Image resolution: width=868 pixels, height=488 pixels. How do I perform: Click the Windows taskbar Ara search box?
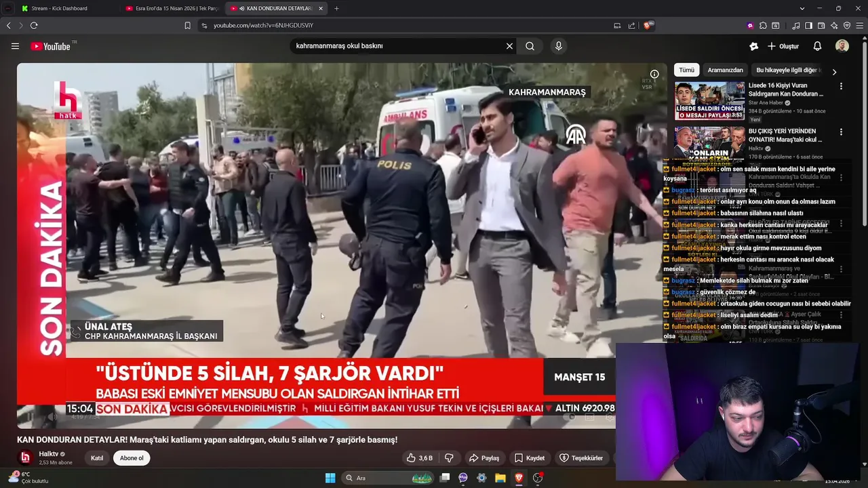388,478
